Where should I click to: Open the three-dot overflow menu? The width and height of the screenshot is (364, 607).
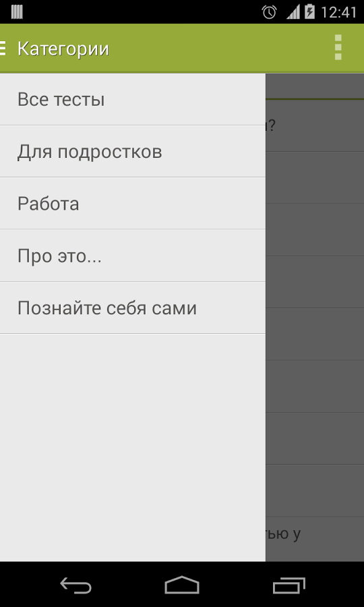[338, 48]
